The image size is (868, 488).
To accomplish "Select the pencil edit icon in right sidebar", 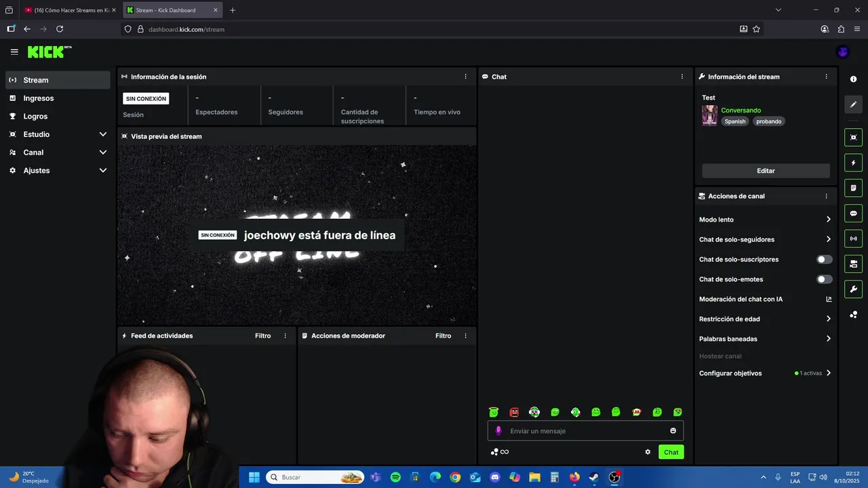I will point(853,104).
